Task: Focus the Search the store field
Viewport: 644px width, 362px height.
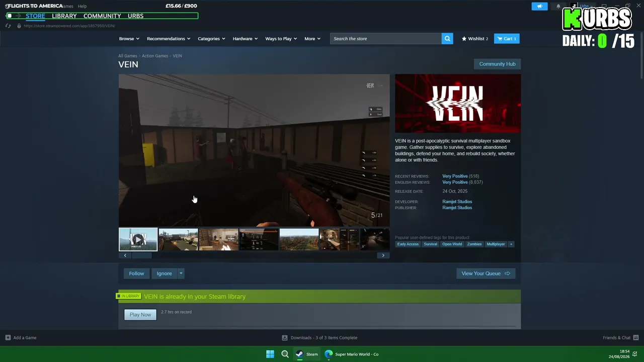Action: 386,39
